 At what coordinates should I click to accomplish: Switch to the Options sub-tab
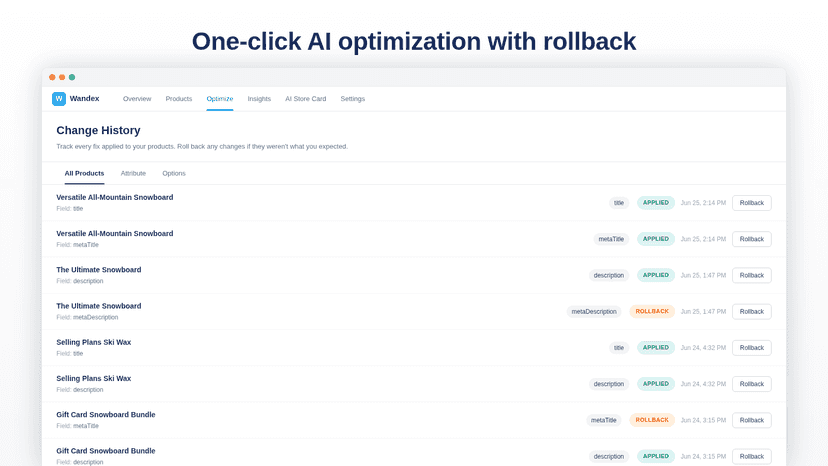tap(174, 173)
